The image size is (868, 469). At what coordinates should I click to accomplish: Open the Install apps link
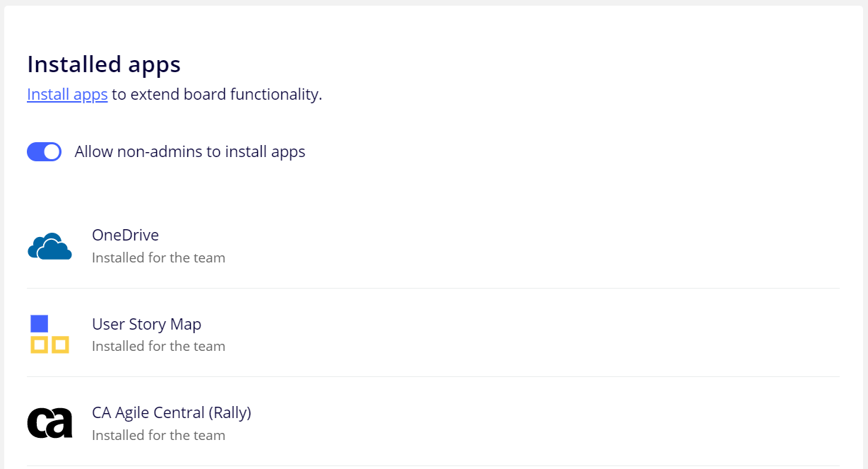click(x=67, y=94)
